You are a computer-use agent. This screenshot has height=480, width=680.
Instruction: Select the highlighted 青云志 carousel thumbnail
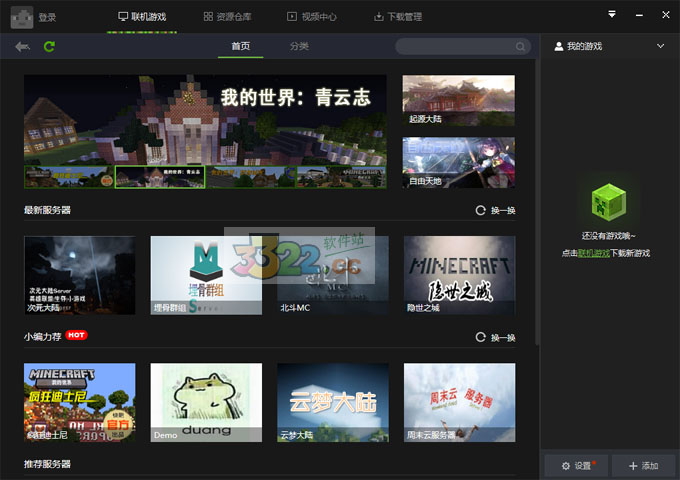pyautogui.click(x=160, y=177)
